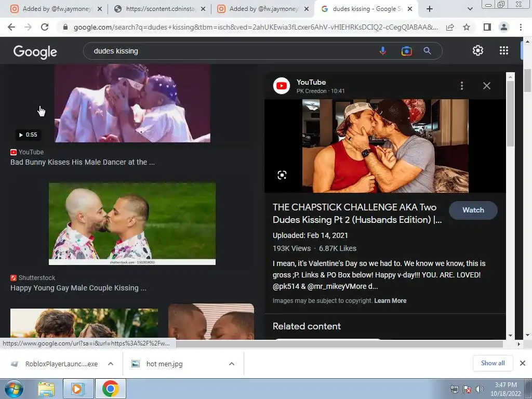Click the network tray icon
The width and height of the screenshot is (532, 399).
[x=454, y=389]
